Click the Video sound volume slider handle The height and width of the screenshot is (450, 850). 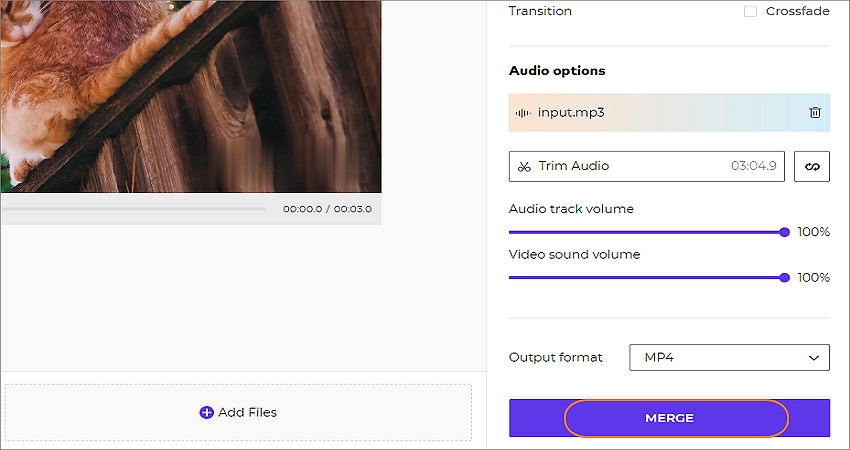pyautogui.click(x=784, y=278)
